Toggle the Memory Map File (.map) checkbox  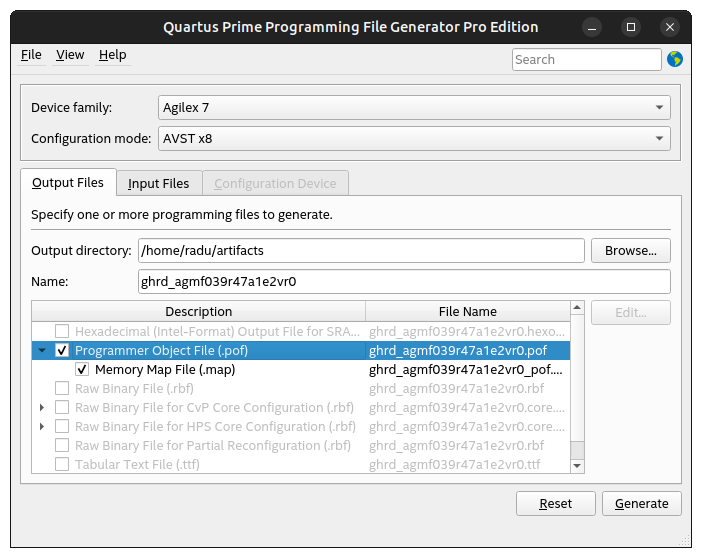pos(82,369)
